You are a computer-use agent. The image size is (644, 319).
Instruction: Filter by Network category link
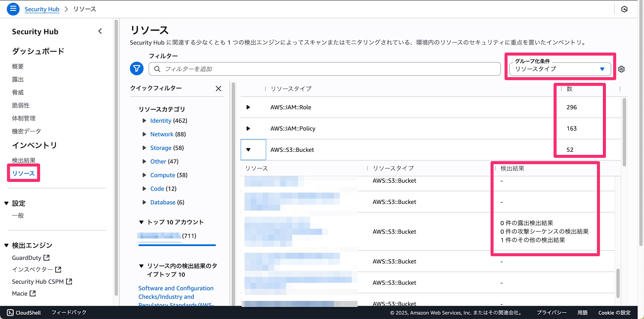(162, 134)
